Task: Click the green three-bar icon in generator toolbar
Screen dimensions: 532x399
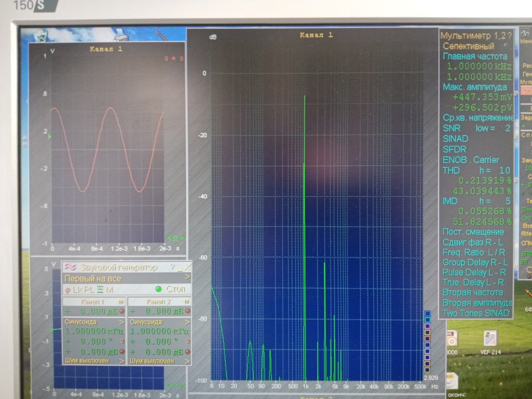Action: [x=100, y=290]
